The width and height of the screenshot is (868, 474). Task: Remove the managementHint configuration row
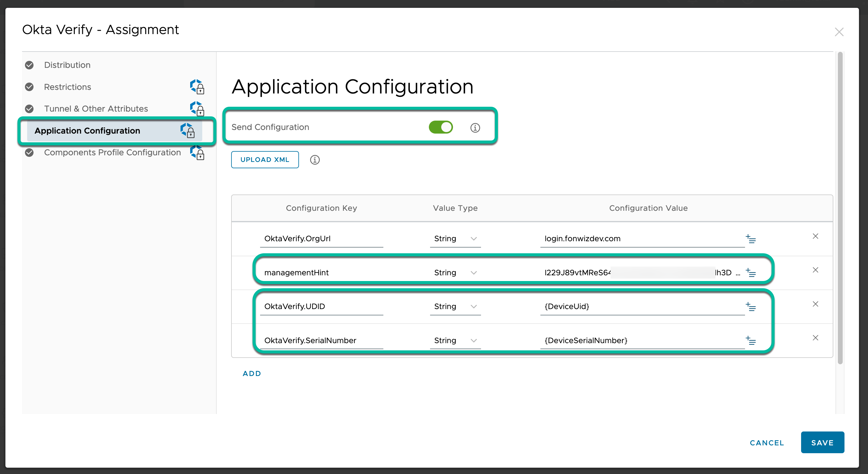tap(815, 270)
